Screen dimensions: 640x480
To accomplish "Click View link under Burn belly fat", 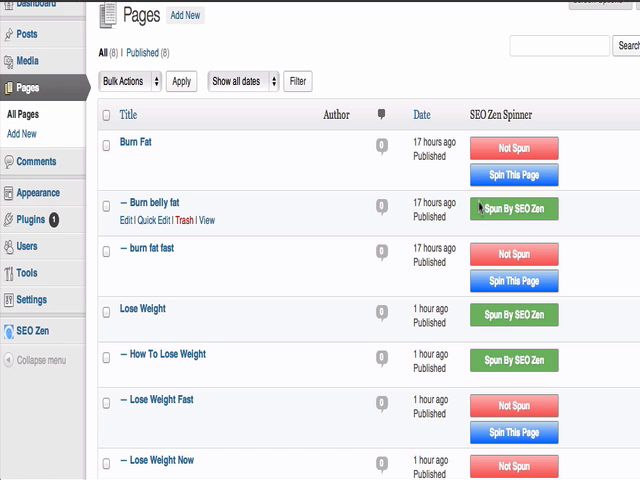I will (207, 220).
